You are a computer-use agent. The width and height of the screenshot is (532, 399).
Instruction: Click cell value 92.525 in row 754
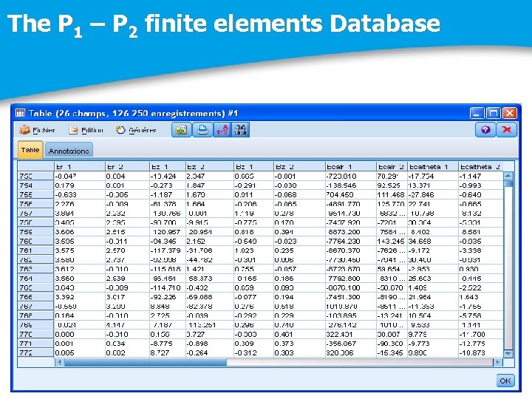[389, 185]
